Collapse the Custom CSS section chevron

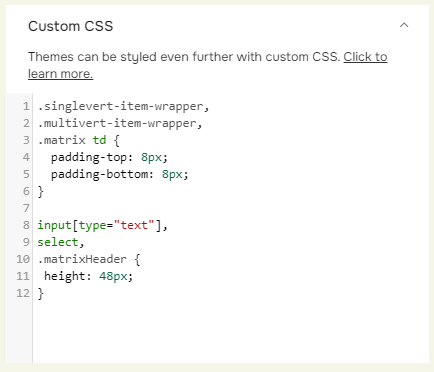[x=404, y=25]
